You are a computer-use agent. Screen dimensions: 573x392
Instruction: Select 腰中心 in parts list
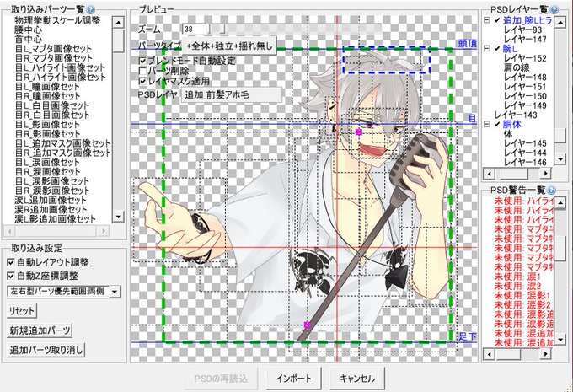(28, 30)
